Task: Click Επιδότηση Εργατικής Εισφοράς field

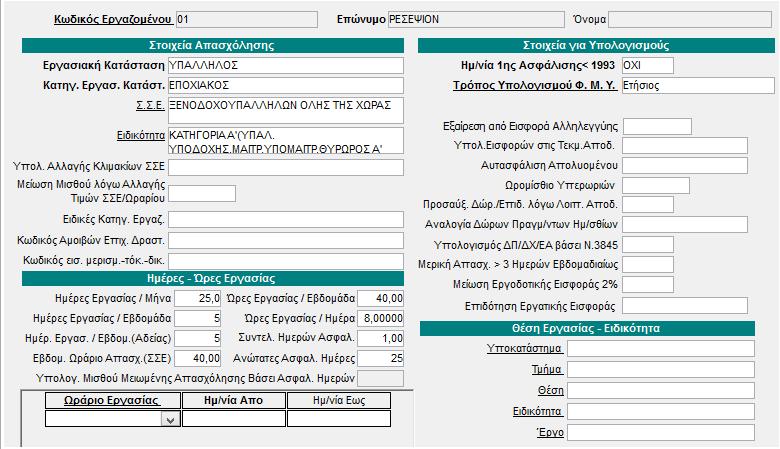Action: coord(685,306)
